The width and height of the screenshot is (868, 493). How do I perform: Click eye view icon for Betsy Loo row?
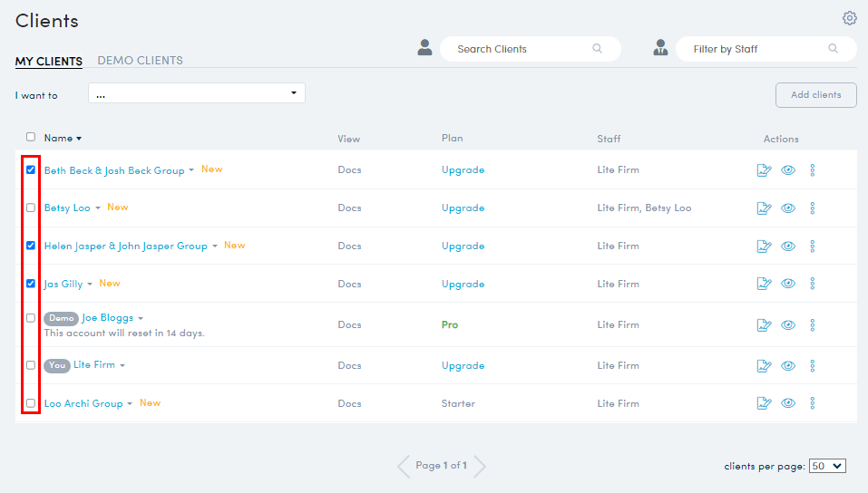(788, 208)
